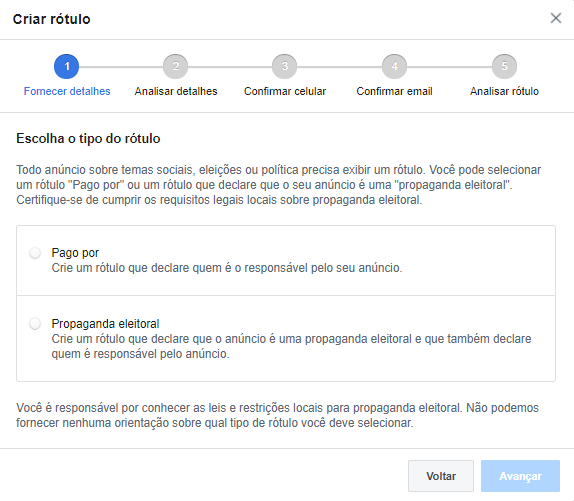This screenshot has width=574, height=501.
Task: Click the Pago por description text
Action: point(227,268)
